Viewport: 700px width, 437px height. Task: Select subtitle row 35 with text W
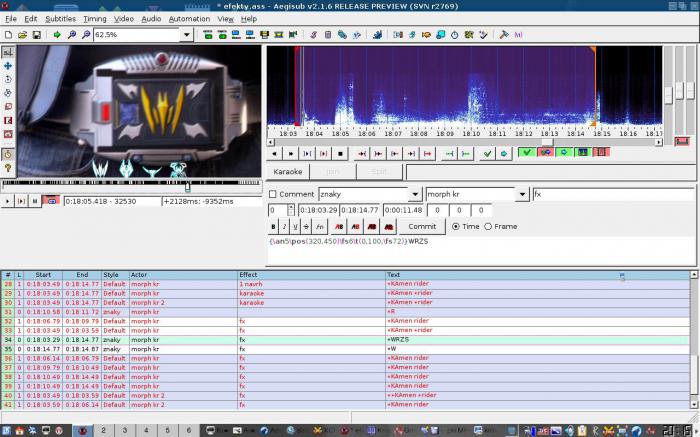(346, 349)
